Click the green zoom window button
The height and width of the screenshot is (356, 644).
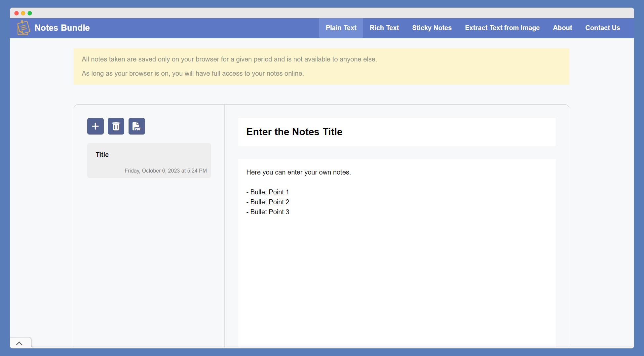[x=30, y=13]
